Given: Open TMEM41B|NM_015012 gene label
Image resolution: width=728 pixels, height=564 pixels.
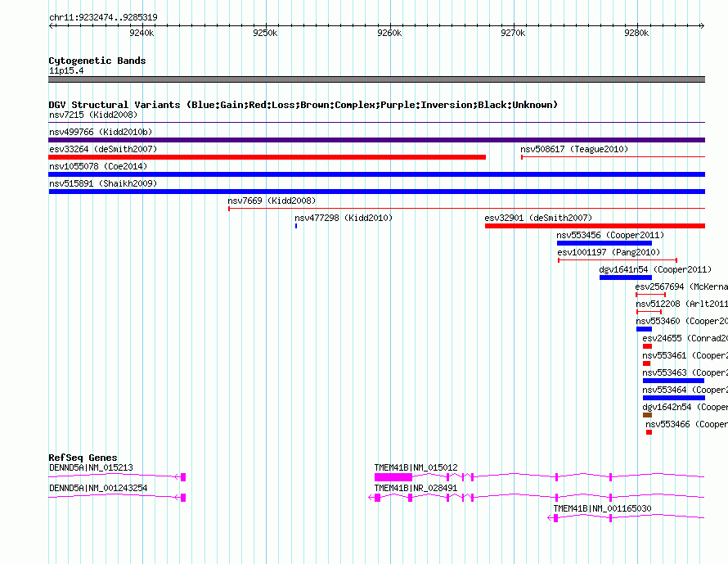Looking at the screenshot, I should pyautogui.click(x=416, y=467).
